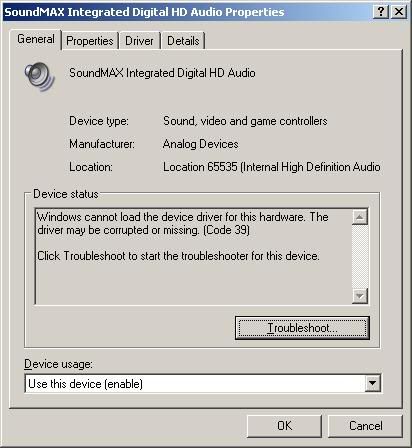The height and width of the screenshot is (448, 412).
Task: Switch to the Properties tab
Action: (90, 41)
